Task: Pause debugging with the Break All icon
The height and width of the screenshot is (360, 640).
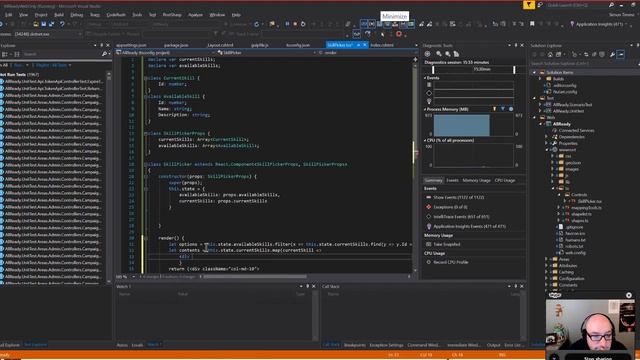Action: click(287, 24)
